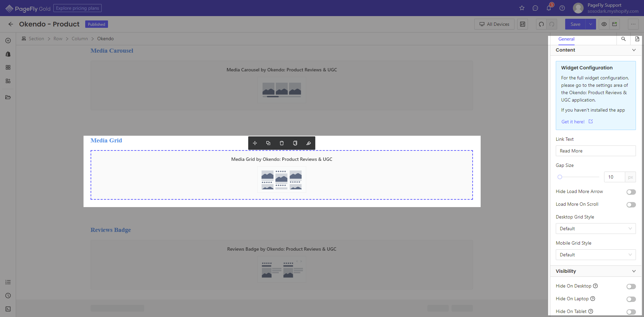This screenshot has height=317, width=644.
Task: Open the outline list icon in left sidebar
Action: pos(8,282)
